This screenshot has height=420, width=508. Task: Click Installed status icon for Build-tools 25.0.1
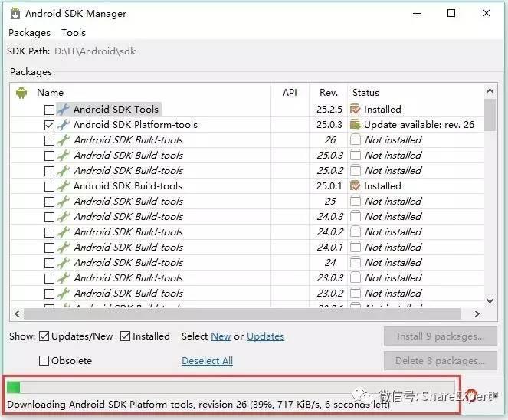pos(356,186)
